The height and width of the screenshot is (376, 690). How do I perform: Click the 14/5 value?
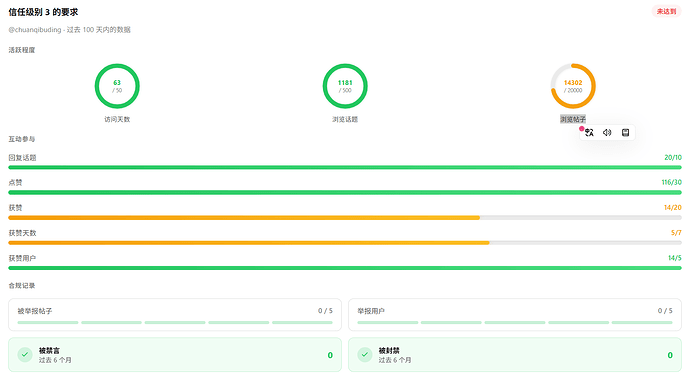click(x=675, y=258)
